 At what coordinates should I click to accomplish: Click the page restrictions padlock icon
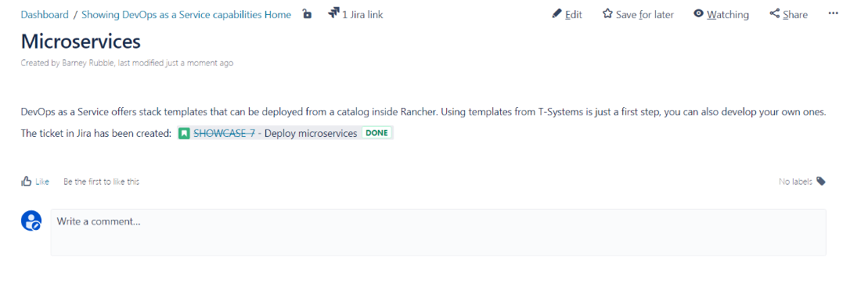coord(308,14)
